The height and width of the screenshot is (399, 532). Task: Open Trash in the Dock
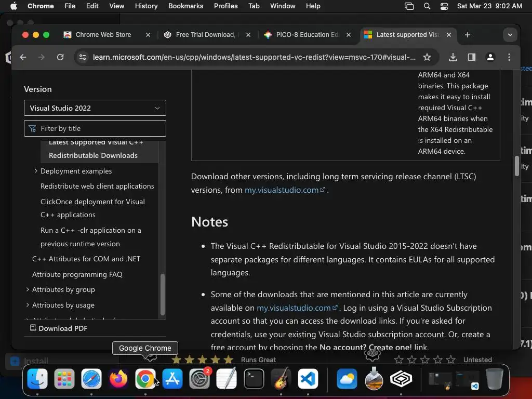[495, 379]
